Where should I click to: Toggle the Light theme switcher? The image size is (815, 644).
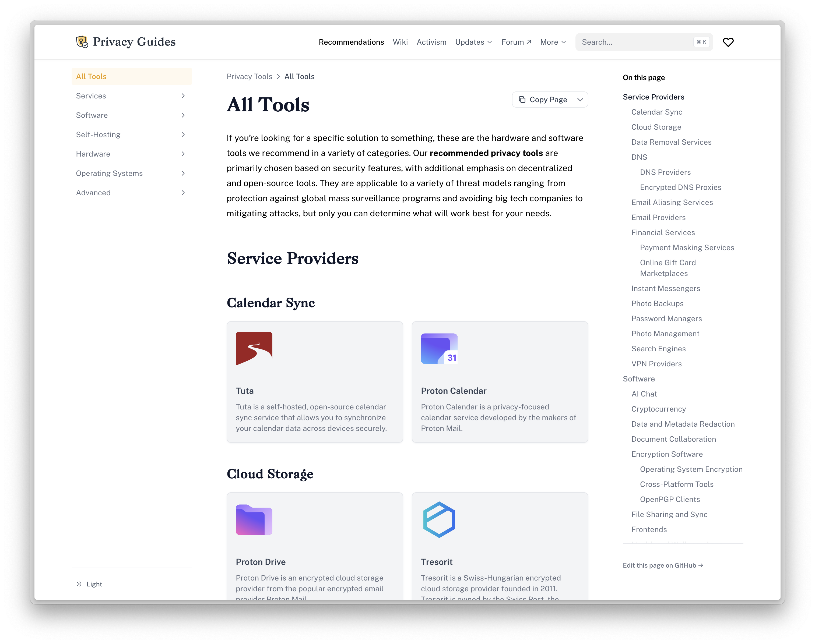point(89,584)
